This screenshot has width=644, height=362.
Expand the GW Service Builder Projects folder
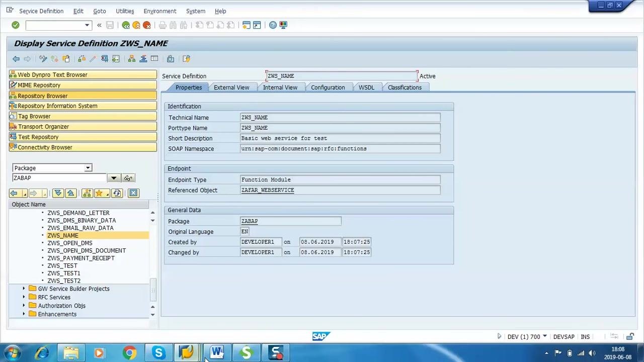coord(24,289)
